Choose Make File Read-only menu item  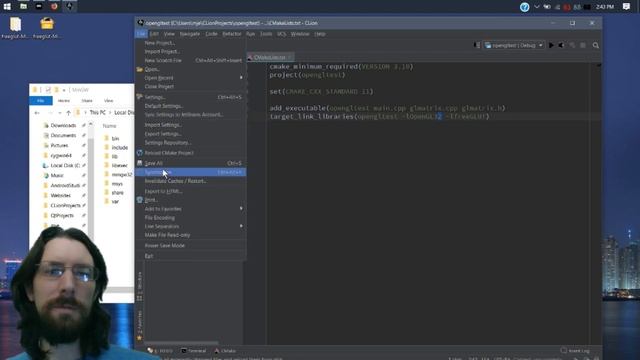point(191,235)
